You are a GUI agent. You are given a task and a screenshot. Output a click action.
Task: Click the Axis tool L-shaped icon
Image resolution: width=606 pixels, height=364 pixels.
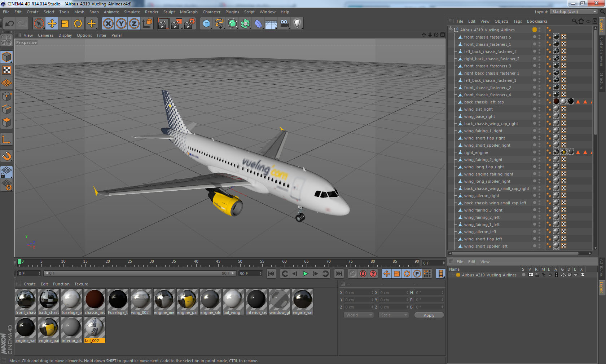pyautogui.click(x=7, y=139)
